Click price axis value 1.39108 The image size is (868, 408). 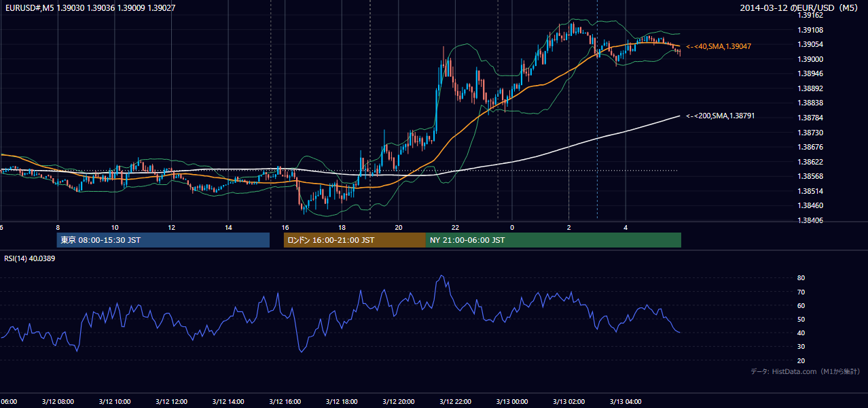(x=810, y=30)
